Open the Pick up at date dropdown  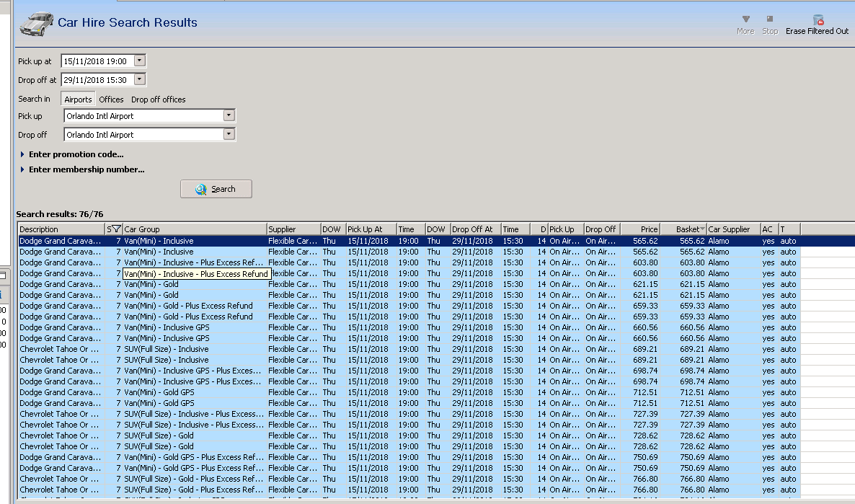click(x=140, y=61)
